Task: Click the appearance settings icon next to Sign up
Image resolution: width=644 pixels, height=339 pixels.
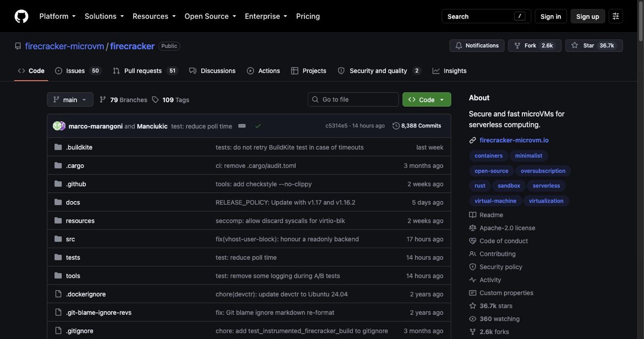Action: coord(616,16)
